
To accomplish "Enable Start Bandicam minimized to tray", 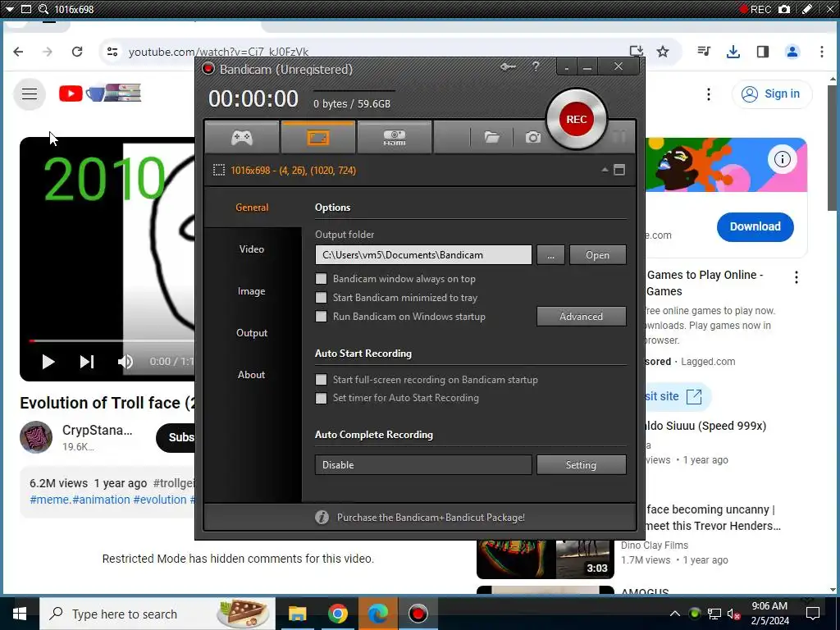I will point(321,297).
